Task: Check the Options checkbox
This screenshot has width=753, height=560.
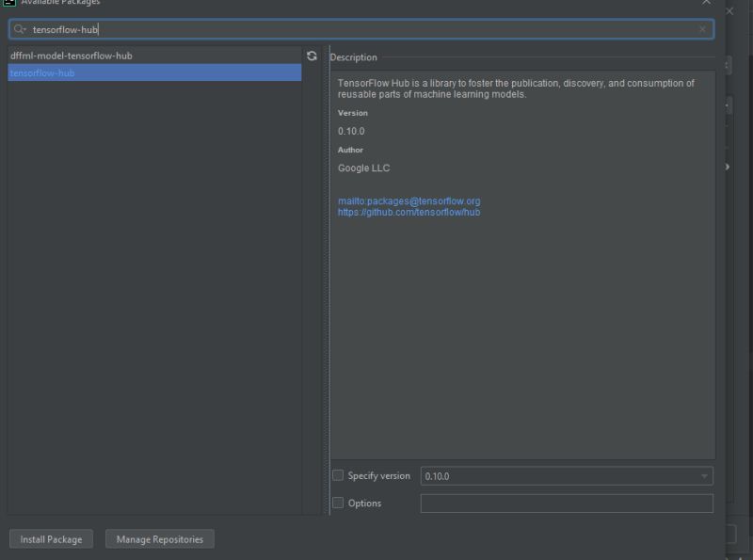Action: [x=338, y=503]
